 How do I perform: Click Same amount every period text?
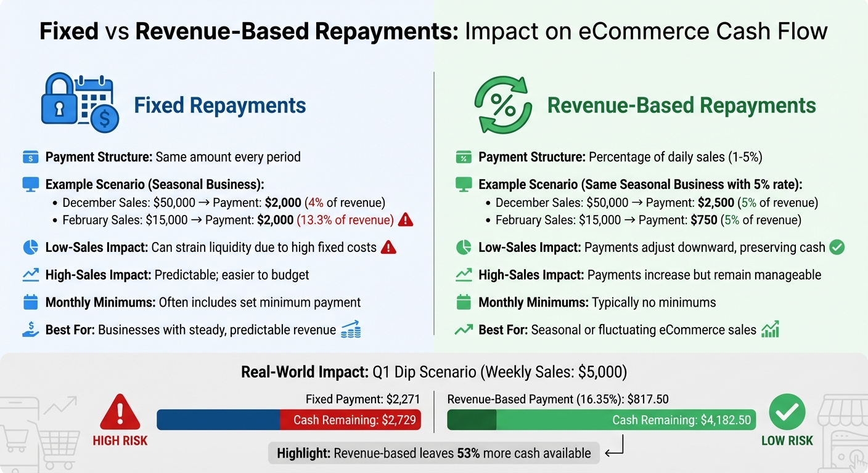point(228,157)
